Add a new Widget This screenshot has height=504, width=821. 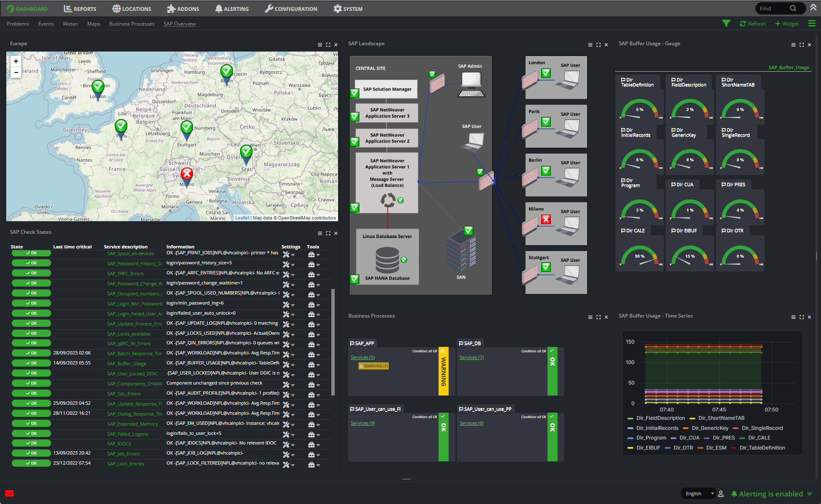tap(787, 23)
